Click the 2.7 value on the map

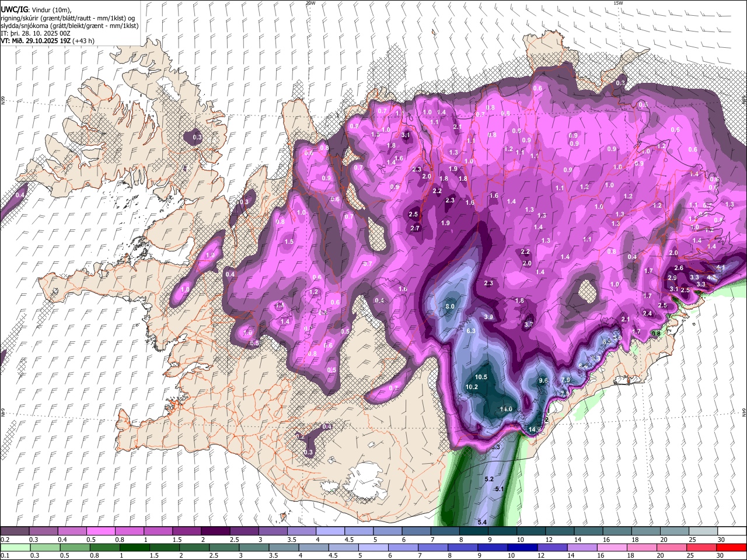416,228
